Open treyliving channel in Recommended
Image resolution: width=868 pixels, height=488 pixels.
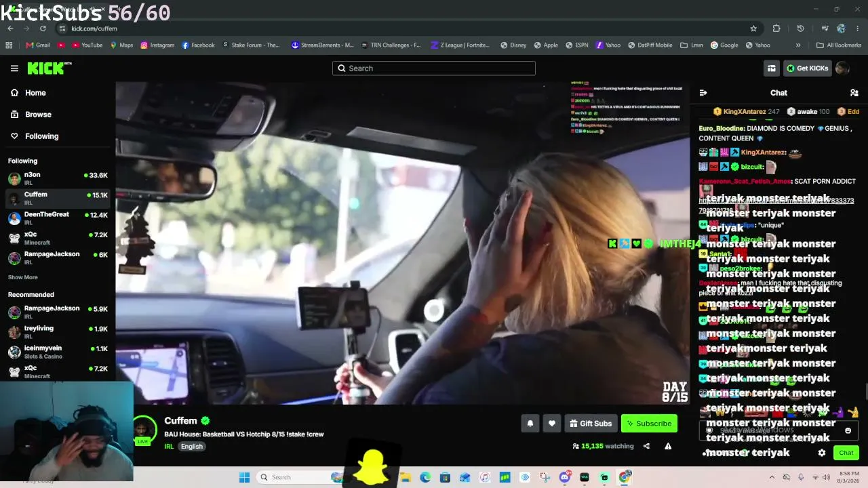click(58, 332)
